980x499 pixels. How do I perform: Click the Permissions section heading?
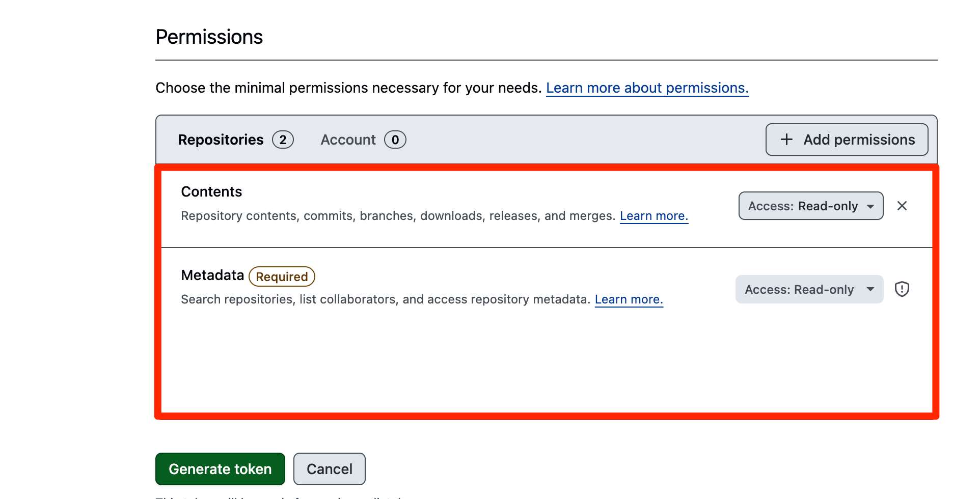[209, 37]
